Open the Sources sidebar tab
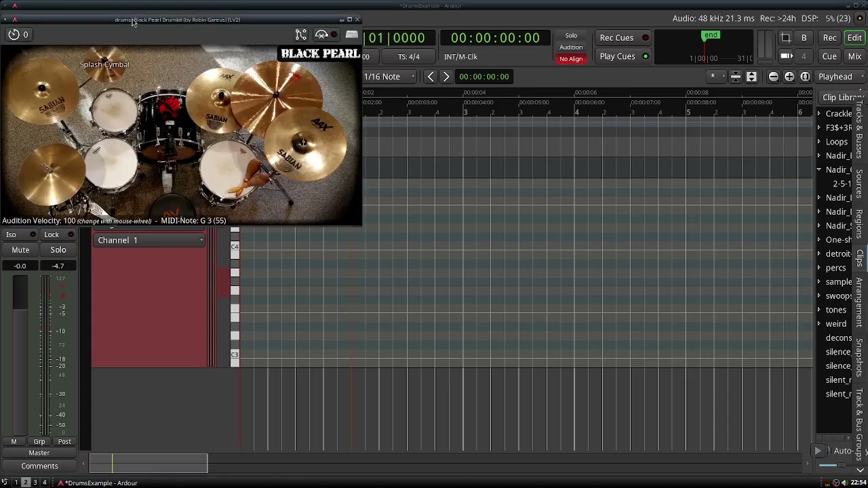The height and width of the screenshot is (488, 868). (860, 184)
